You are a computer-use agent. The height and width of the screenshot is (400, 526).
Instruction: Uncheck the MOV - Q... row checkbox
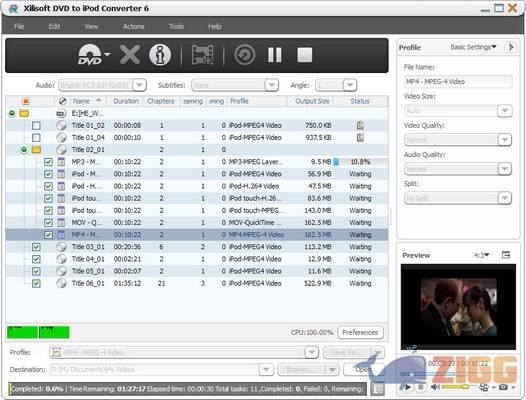(48, 222)
